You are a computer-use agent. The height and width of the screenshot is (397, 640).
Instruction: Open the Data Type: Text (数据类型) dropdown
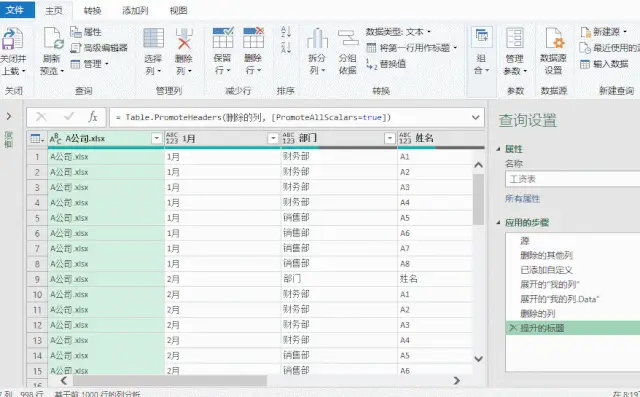398,32
